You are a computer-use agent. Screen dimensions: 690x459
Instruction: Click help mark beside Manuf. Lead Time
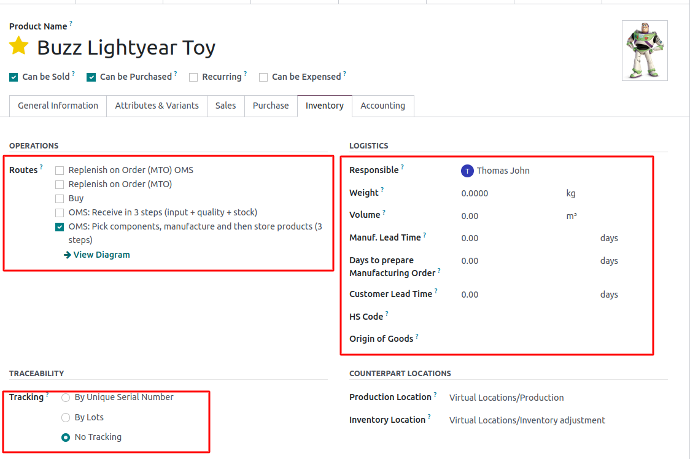point(425,235)
